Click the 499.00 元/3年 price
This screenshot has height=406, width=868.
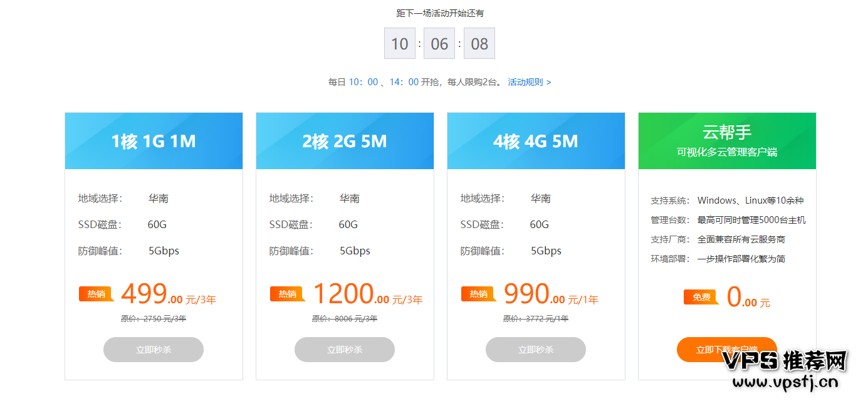[x=169, y=294]
